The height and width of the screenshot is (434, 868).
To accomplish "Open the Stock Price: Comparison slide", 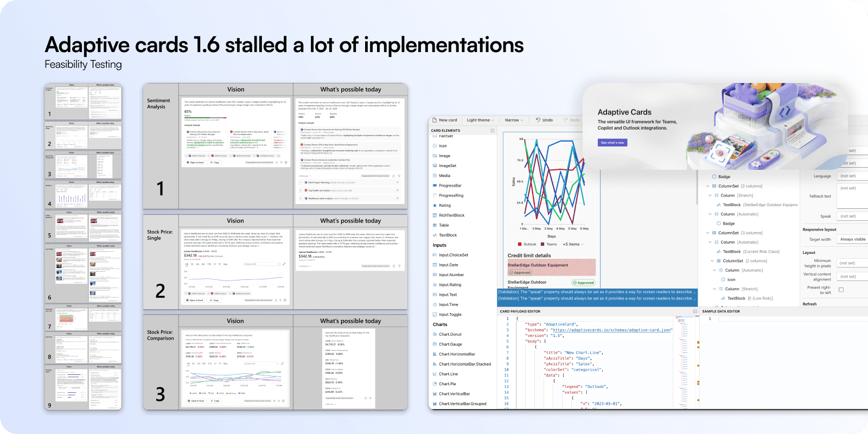I will pos(275,362).
